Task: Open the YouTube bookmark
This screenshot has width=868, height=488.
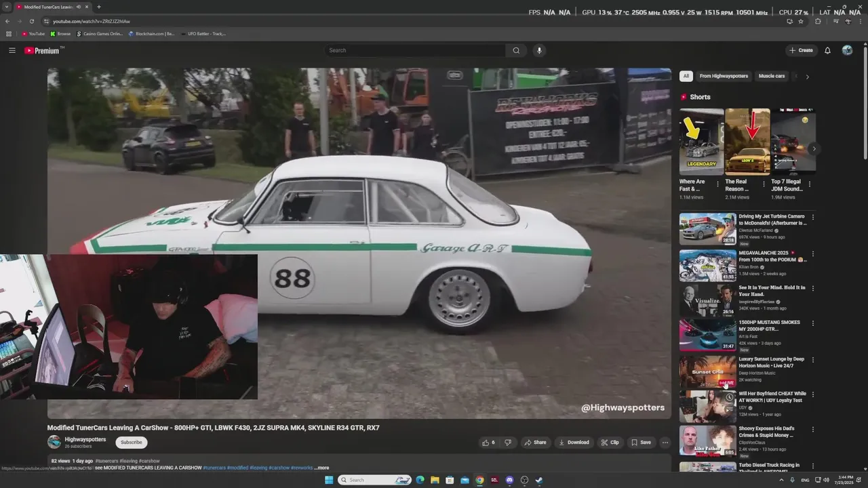Action: (x=33, y=33)
